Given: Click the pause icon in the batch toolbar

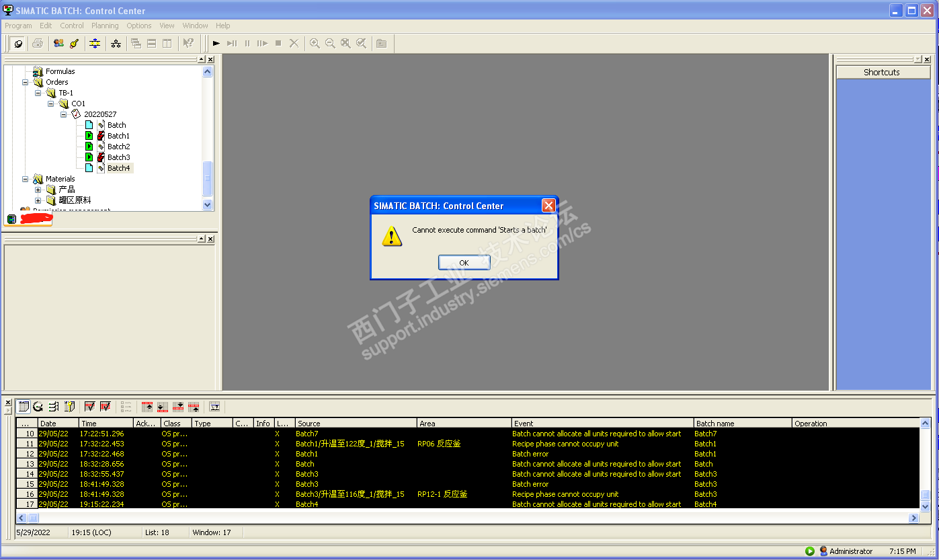Looking at the screenshot, I should [x=247, y=43].
